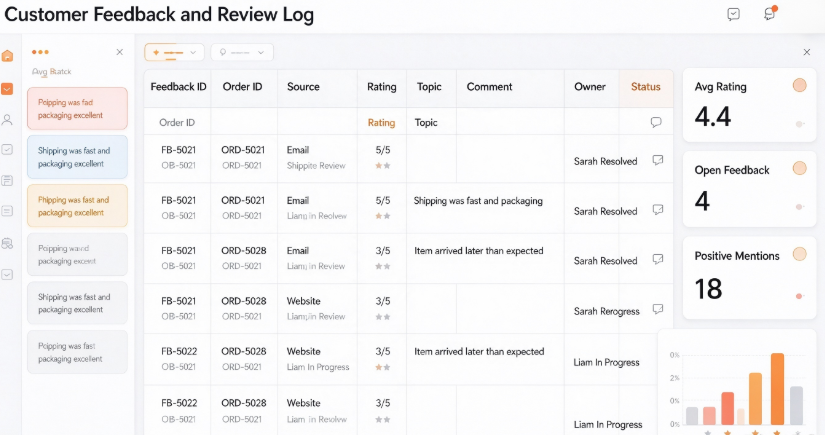Sort by the Source column header
Screen dimensions: 825x435
pyautogui.click(x=303, y=87)
